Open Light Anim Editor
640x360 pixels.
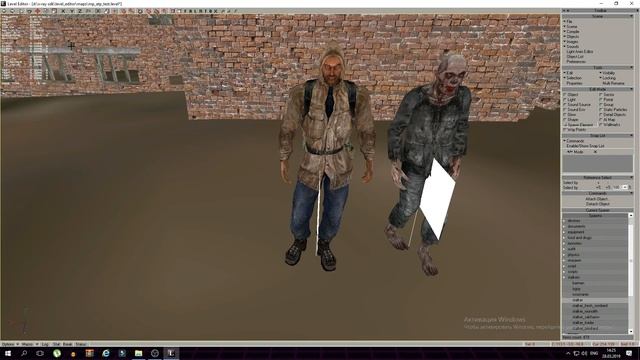[x=580, y=51]
